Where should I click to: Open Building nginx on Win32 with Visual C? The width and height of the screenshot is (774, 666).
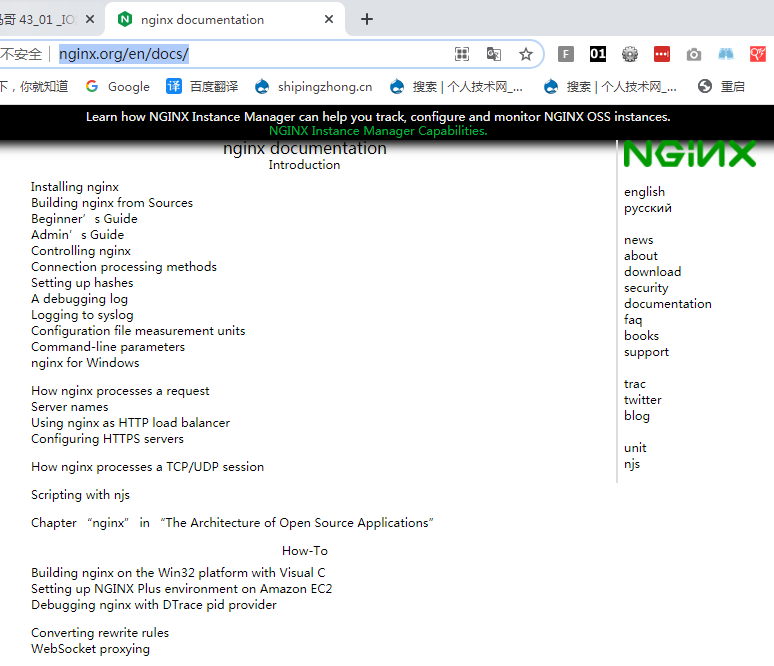[x=178, y=573]
